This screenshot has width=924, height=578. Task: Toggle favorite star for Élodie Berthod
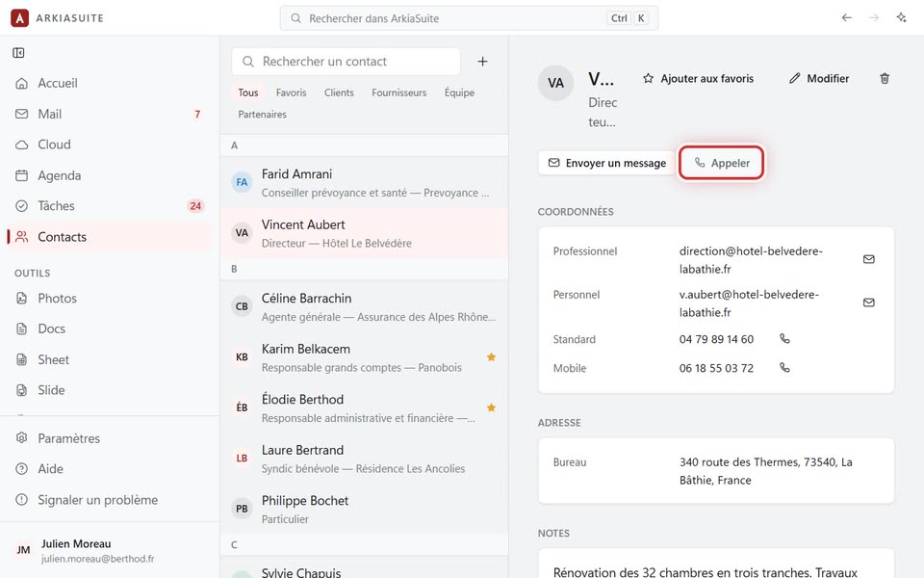tap(491, 407)
